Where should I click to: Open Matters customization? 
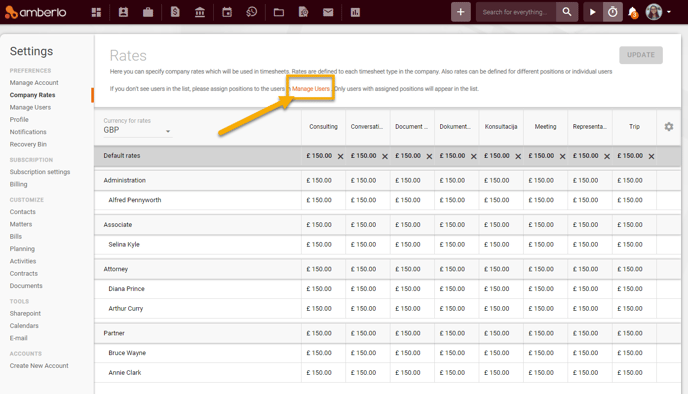pos(21,224)
